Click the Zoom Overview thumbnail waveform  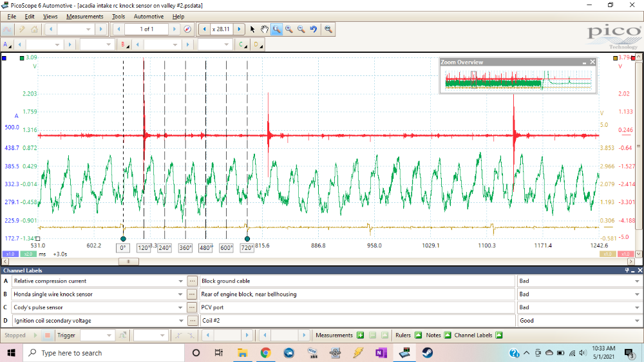(x=518, y=80)
